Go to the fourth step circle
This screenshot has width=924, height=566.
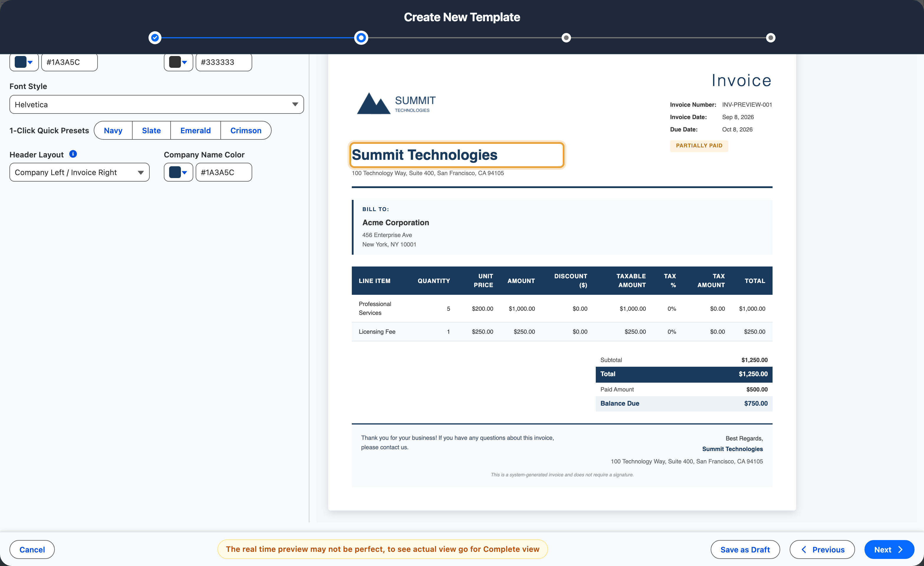tap(770, 37)
